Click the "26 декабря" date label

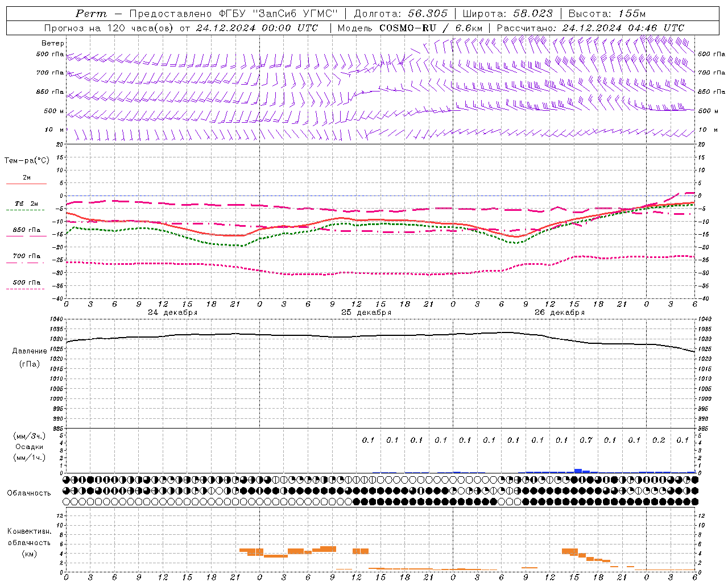tap(559, 313)
